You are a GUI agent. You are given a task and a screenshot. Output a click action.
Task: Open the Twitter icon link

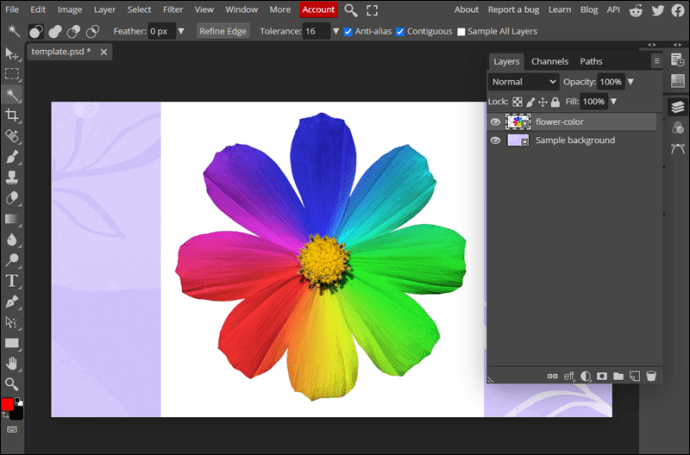click(x=657, y=10)
